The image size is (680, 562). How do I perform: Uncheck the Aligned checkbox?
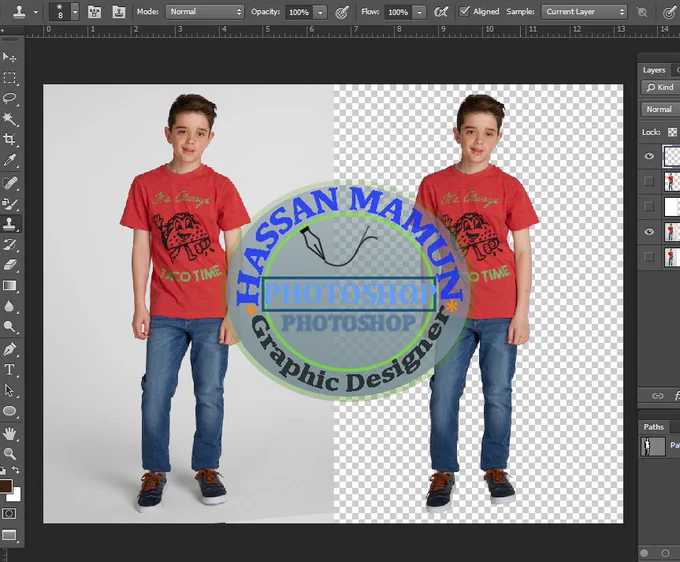[x=464, y=11]
